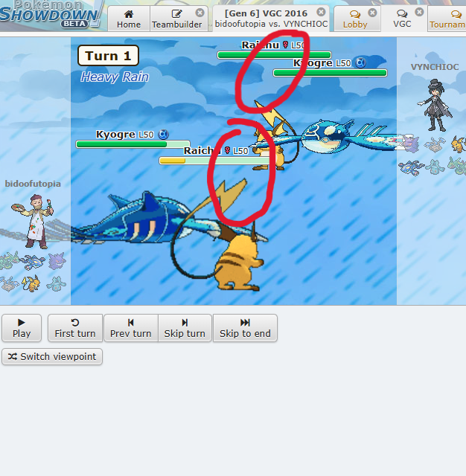Click the pencil icon on the Teambuilder tab
The height and width of the screenshot is (476, 466).
pos(177,13)
